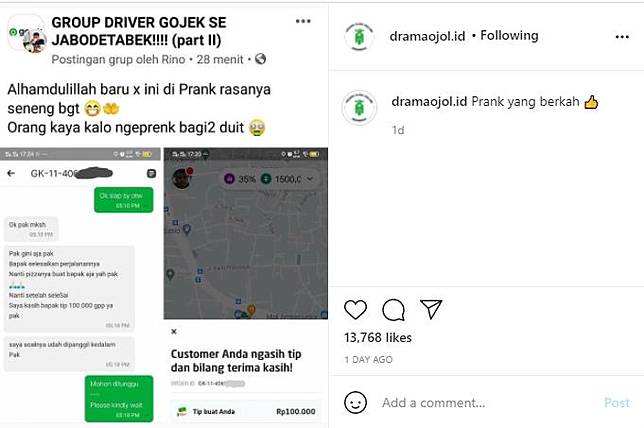Click the Gojek group profile picture
The image size is (644, 428).
pos(27,34)
